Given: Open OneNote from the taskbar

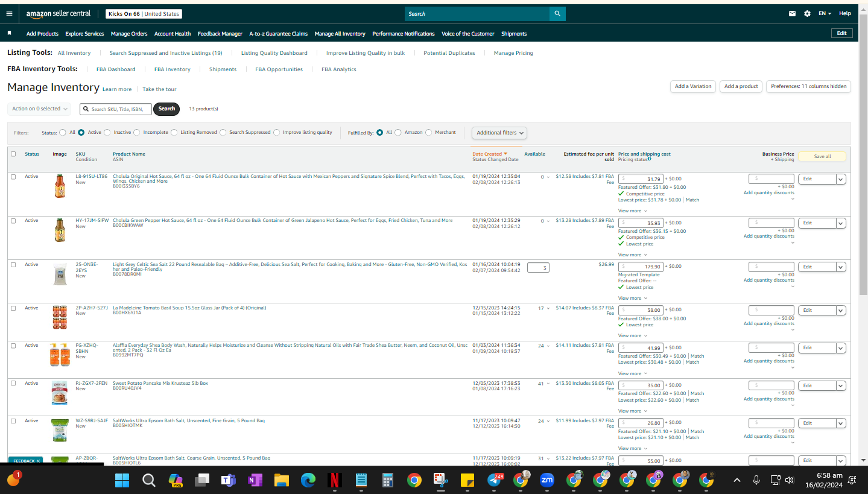Looking at the screenshot, I should [x=255, y=480].
